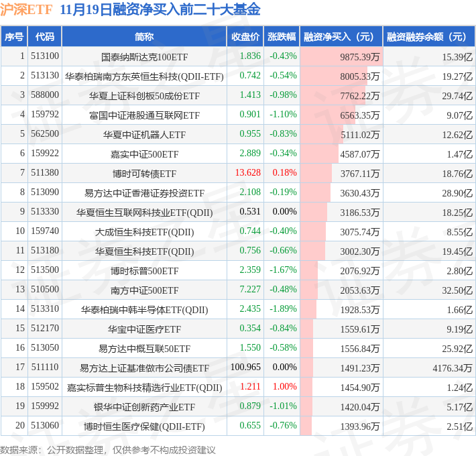Click change value -1.89%
476x456 pixels.
pos(283,308)
